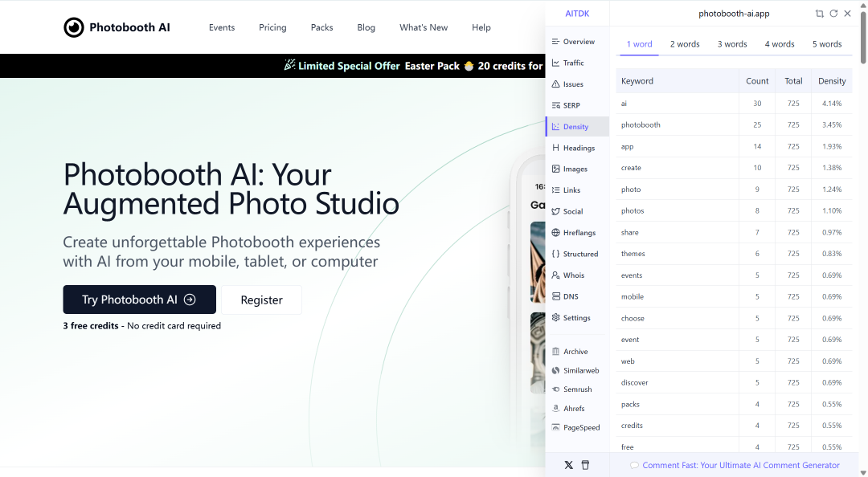Screen dimensions: 868x477
Task: Click the crop icon in AITDK header
Action: click(x=819, y=14)
